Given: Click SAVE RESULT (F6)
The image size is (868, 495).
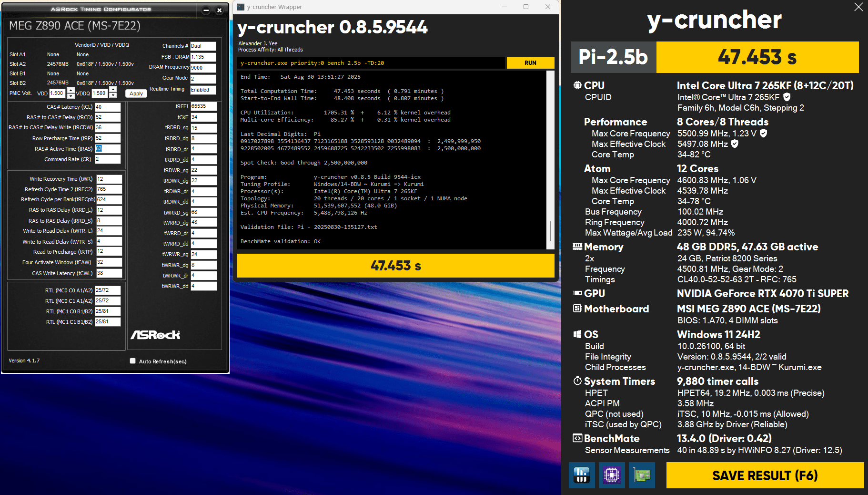Looking at the screenshot, I should pyautogui.click(x=765, y=475).
